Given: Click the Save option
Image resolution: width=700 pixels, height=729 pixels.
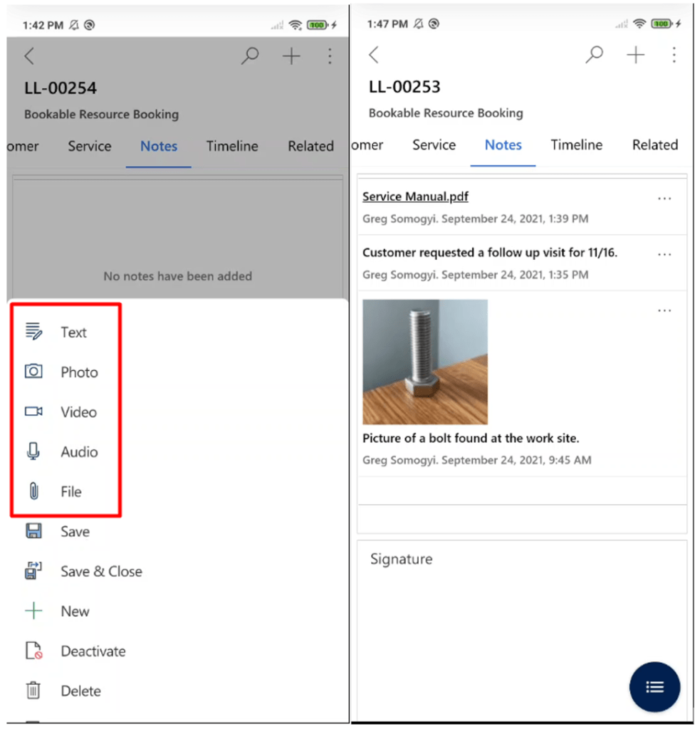Looking at the screenshot, I should click(x=74, y=531).
